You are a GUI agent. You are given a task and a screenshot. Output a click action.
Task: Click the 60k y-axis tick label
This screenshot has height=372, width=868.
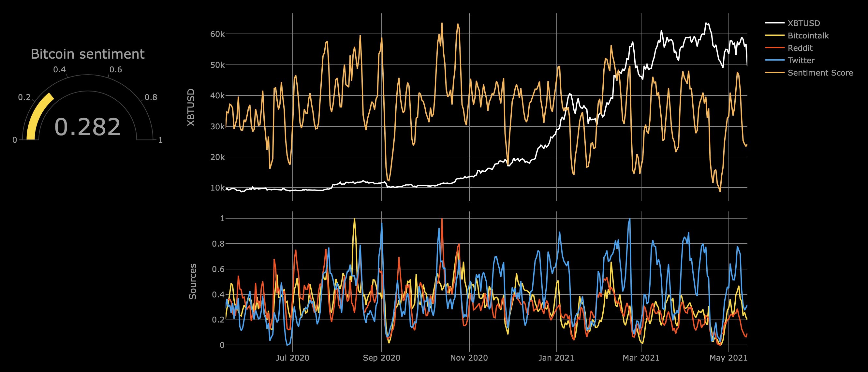pos(217,34)
